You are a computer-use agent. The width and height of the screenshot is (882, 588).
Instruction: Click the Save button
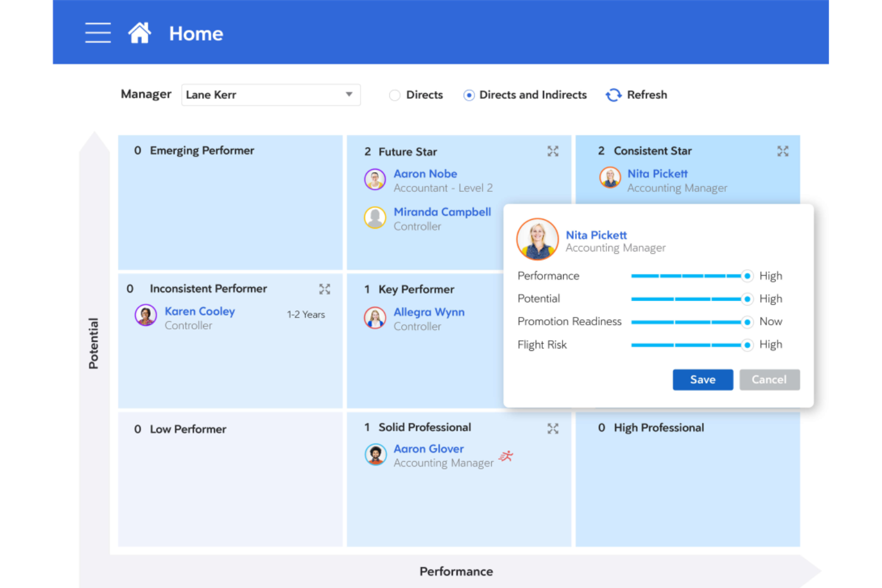click(x=703, y=379)
